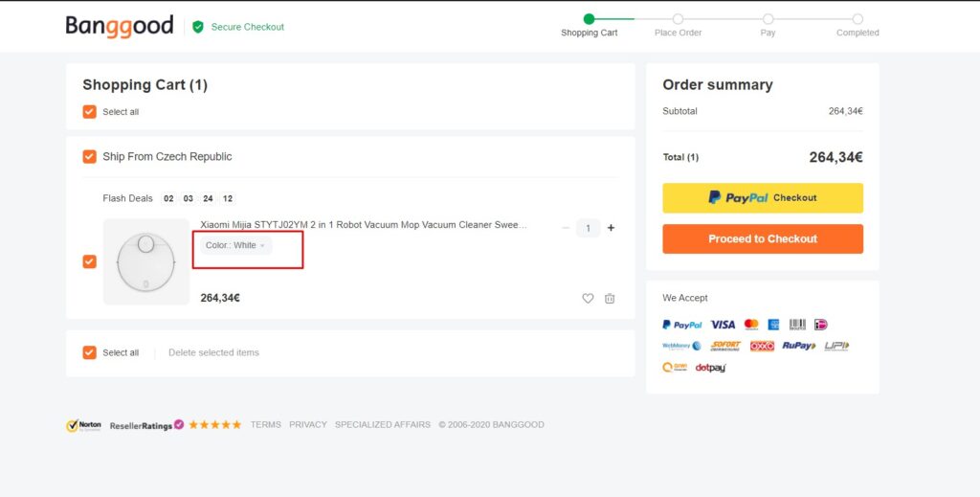Open the Color: White dropdown
This screenshot has width=980, height=497.
coord(236,246)
